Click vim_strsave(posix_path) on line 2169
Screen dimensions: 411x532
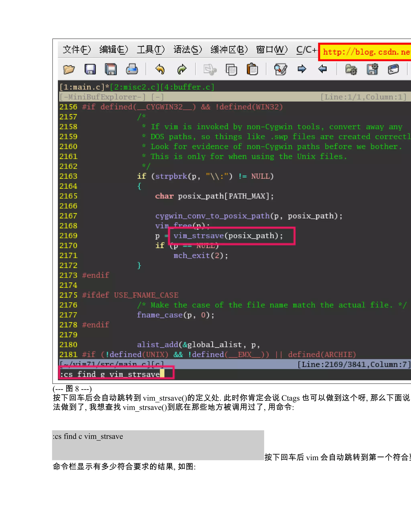228,236
